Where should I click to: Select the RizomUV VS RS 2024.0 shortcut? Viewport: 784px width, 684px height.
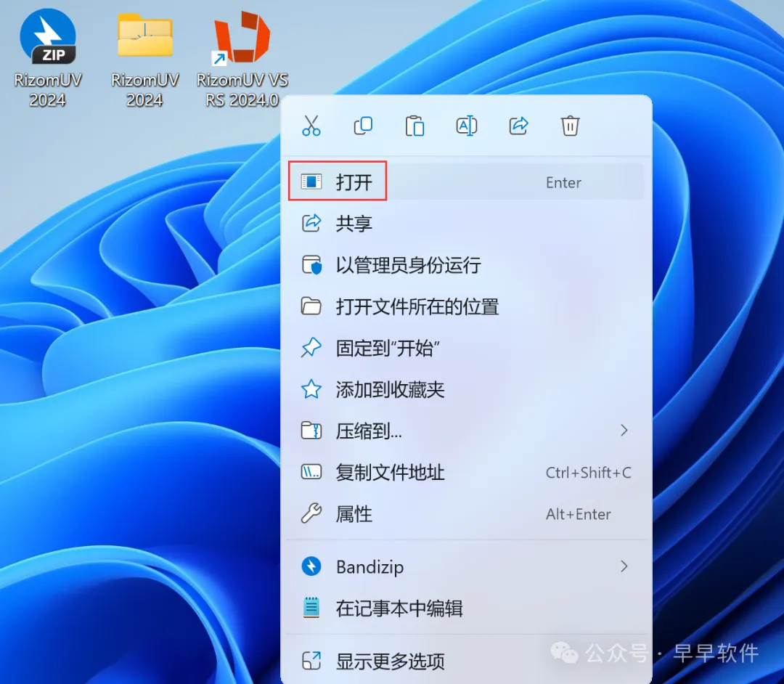pos(242,57)
